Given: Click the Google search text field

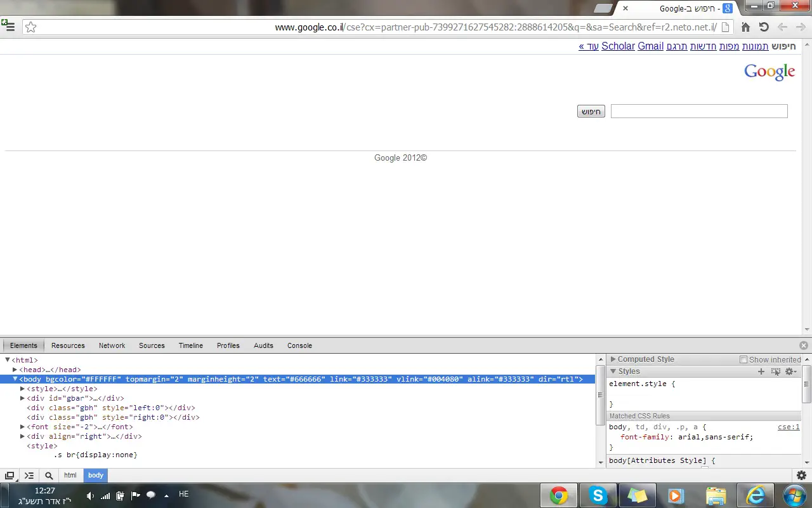Looking at the screenshot, I should point(699,111).
